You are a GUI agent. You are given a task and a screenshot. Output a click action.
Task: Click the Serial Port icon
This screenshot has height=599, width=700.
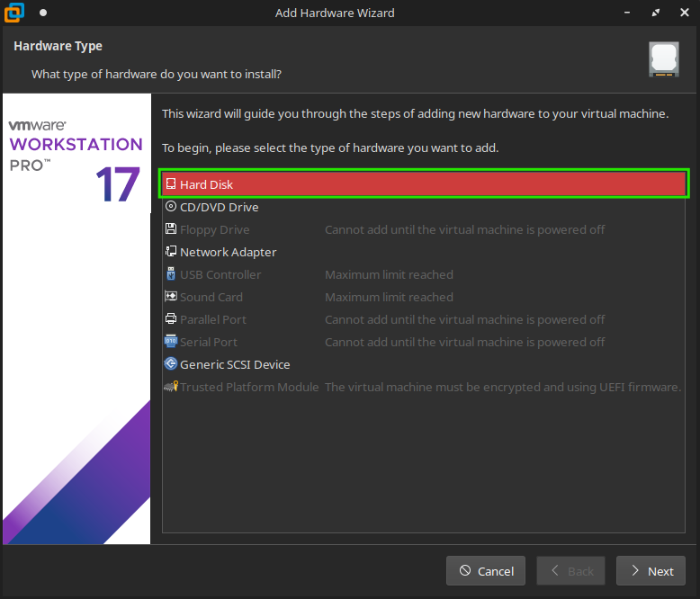coord(171,342)
